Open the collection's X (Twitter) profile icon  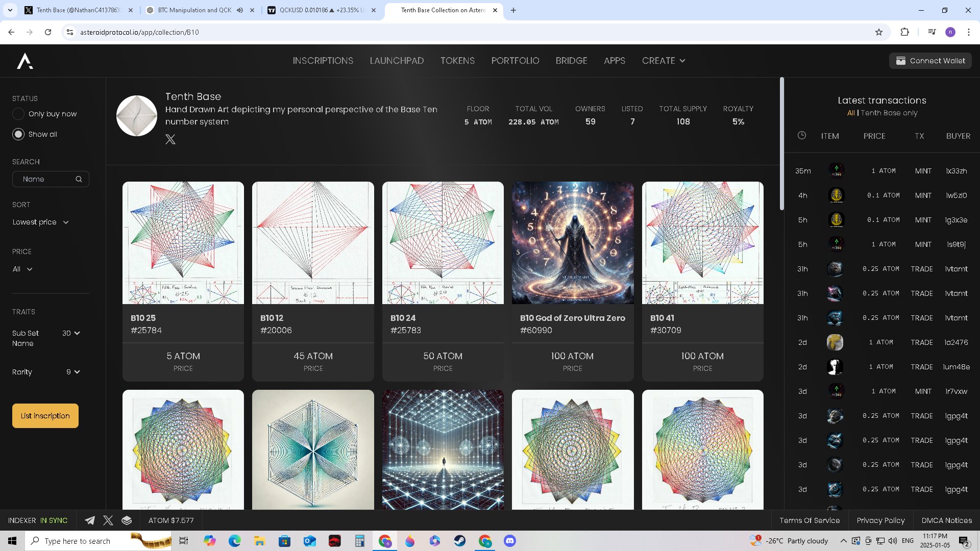tap(170, 139)
